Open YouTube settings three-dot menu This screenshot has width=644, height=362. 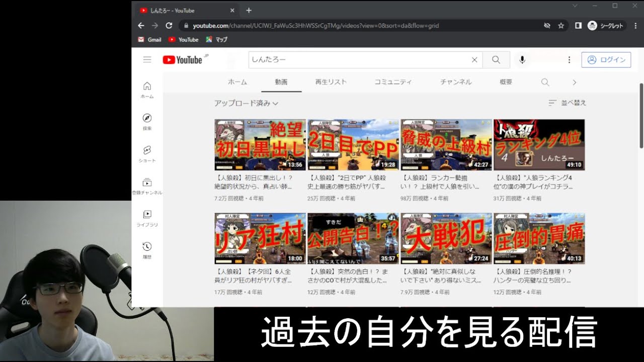[x=569, y=60]
